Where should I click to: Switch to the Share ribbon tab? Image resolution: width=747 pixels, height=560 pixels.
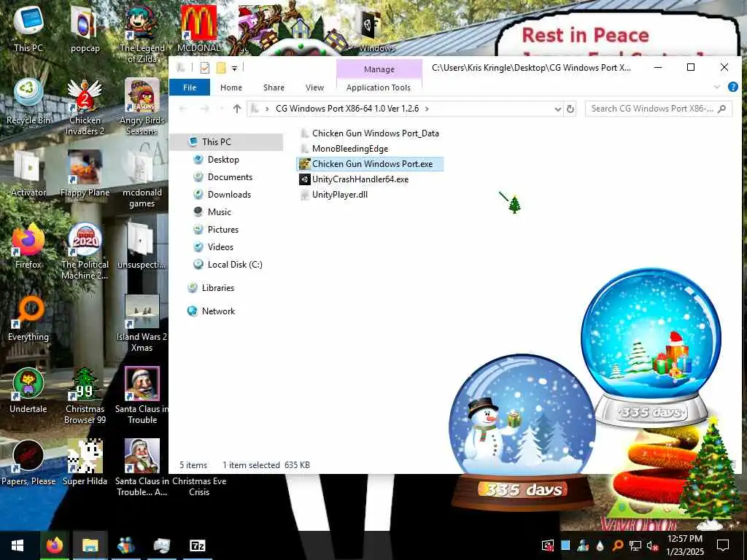click(274, 87)
